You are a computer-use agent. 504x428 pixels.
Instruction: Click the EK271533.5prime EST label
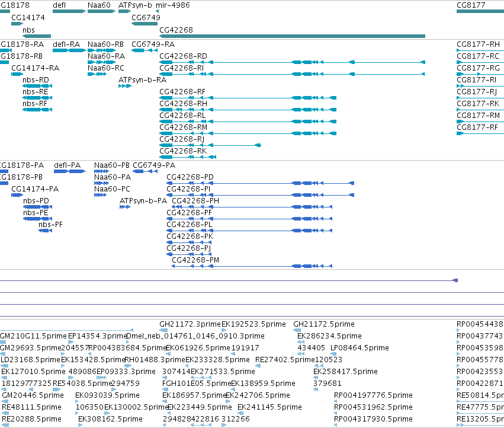tap(223, 371)
